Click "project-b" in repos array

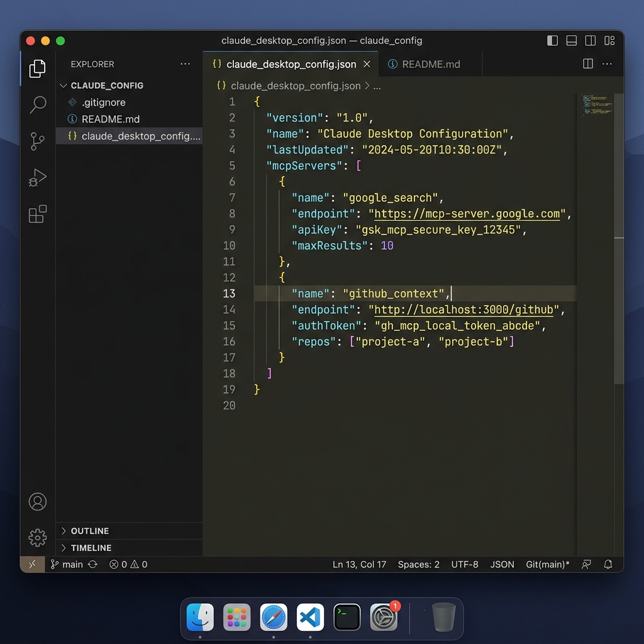(x=474, y=341)
